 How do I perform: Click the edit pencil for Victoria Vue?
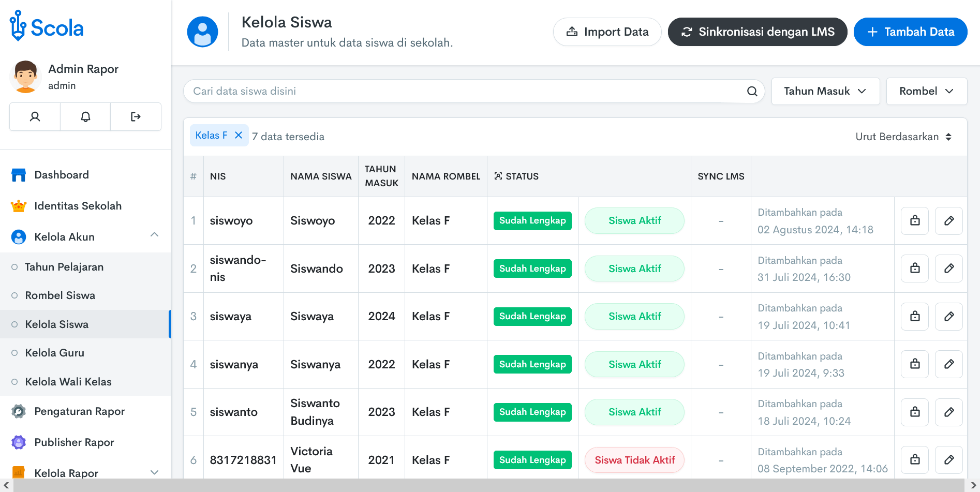click(948, 460)
